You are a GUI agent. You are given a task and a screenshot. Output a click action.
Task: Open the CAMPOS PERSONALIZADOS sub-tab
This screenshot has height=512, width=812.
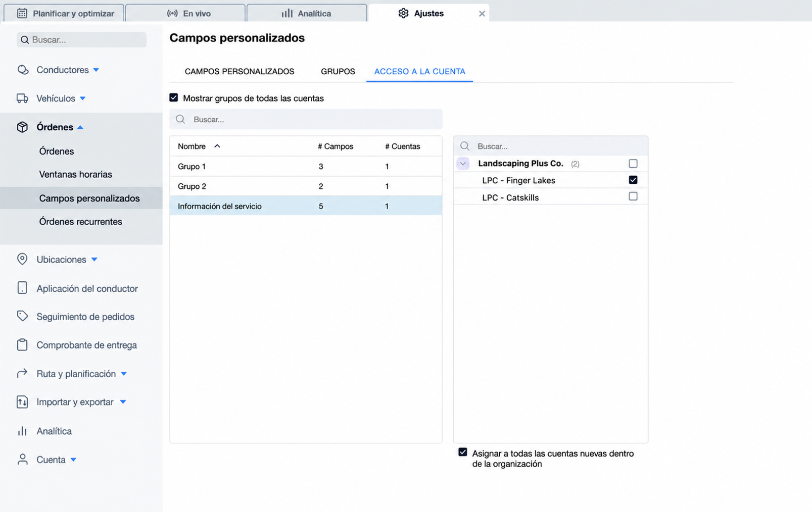240,71
